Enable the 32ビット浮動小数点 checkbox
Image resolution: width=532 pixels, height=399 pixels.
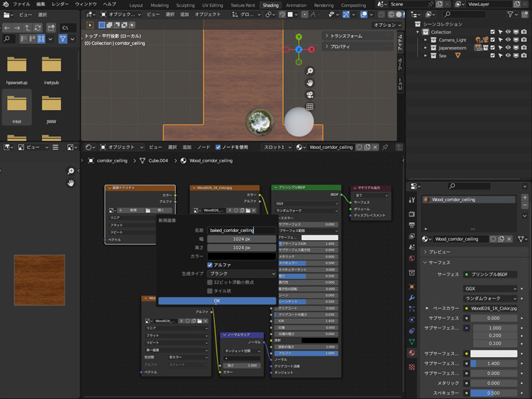point(210,282)
